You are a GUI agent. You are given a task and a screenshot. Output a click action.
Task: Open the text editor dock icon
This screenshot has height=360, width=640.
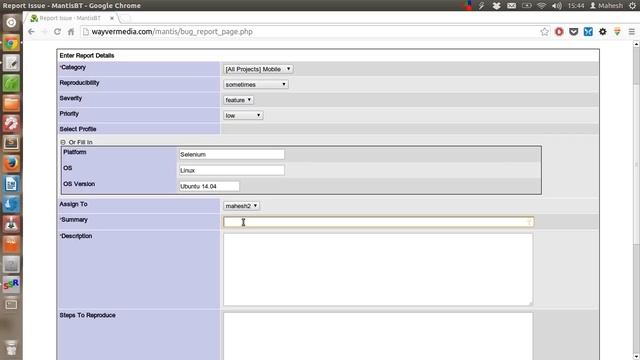point(11,63)
